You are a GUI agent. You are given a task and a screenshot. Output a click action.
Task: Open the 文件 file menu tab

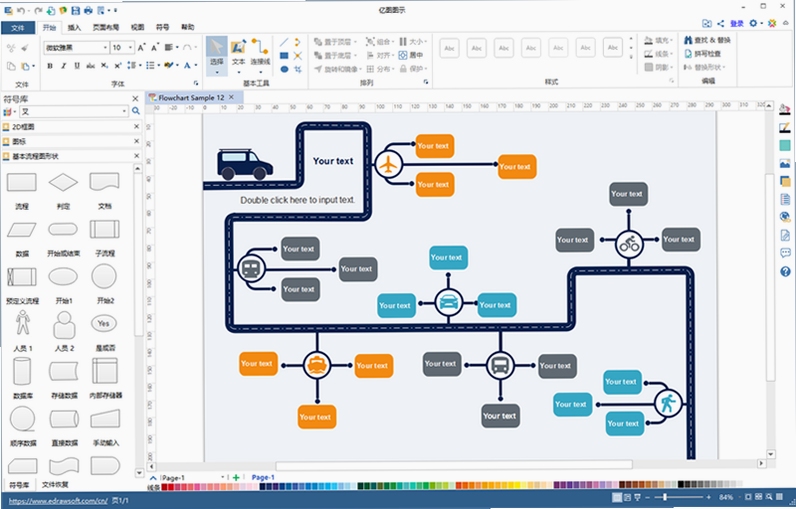click(x=18, y=28)
